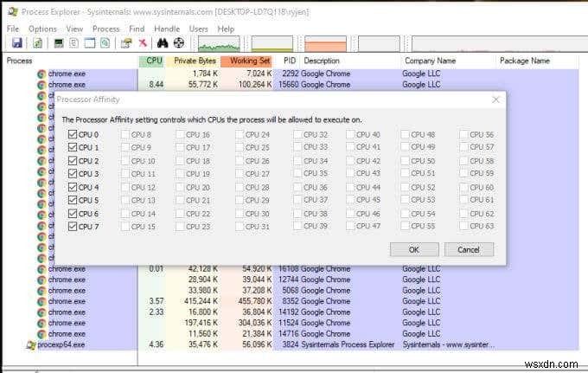Click the procexp64.exe process icon
This screenshot has width=588, height=373.
pos(31,344)
